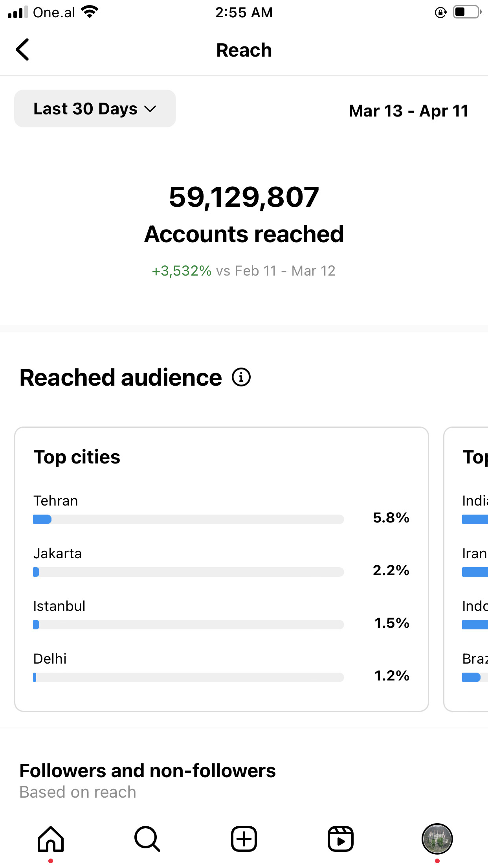Viewport: 488px width, 868px height.
Task: Tap the back arrow icon
Action: (x=23, y=50)
